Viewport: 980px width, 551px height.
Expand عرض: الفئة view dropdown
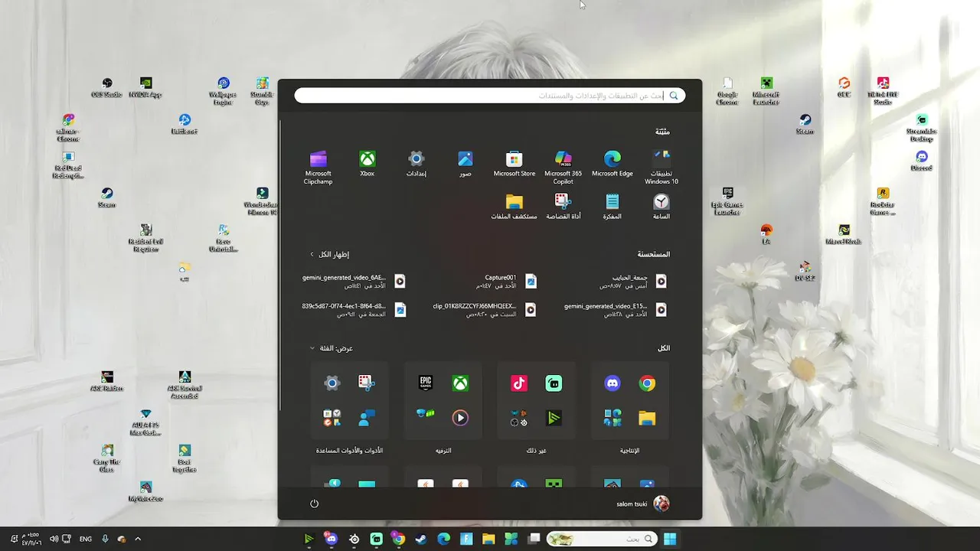(332, 348)
